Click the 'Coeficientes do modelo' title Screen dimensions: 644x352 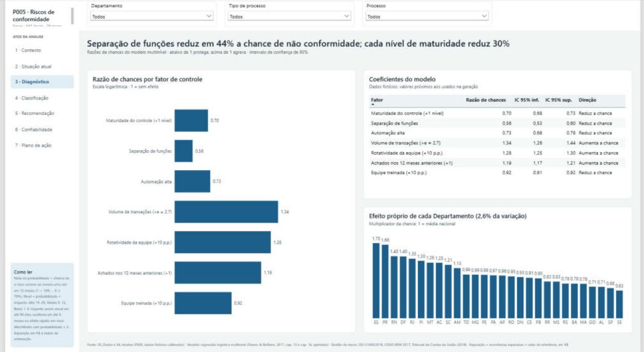pos(402,79)
